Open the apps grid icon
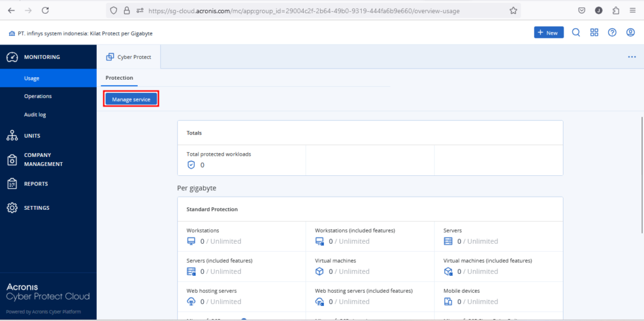Image resolution: width=644 pixels, height=321 pixels. point(594,33)
